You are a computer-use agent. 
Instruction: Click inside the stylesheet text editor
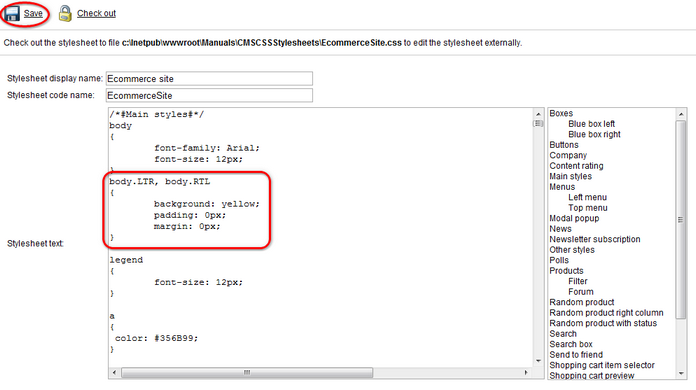(320, 237)
